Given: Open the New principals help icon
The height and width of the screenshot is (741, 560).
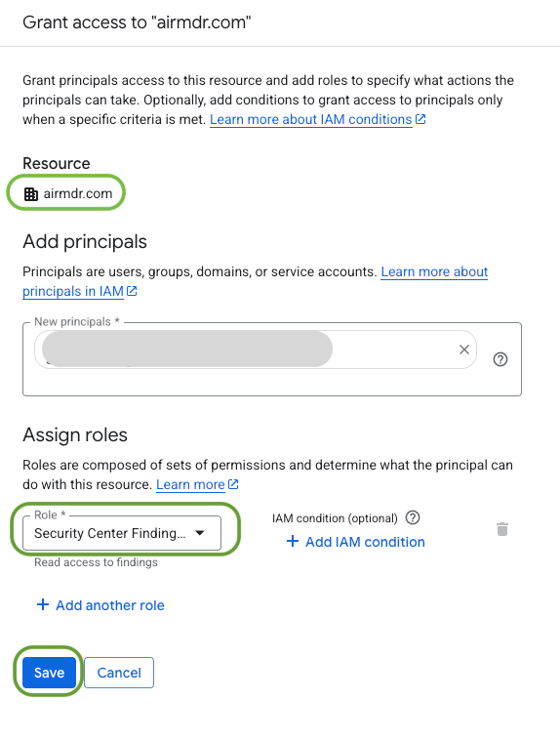Looking at the screenshot, I should point(500,359).
